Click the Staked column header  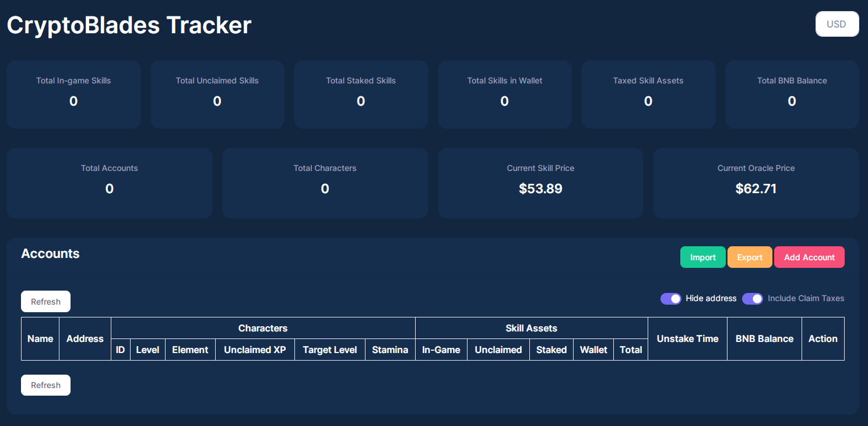[551, 350]
